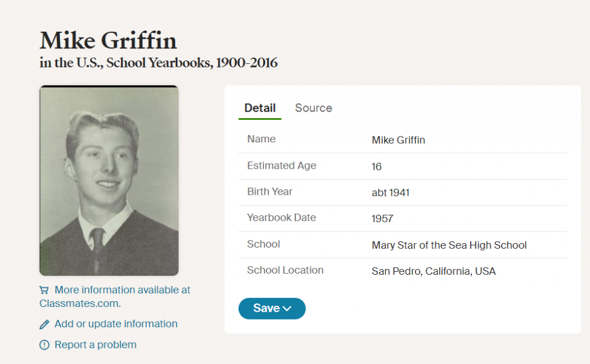590x364 pixels.
Task: Expand the Save dropdown chevron
Action: [x=287, y=309]
